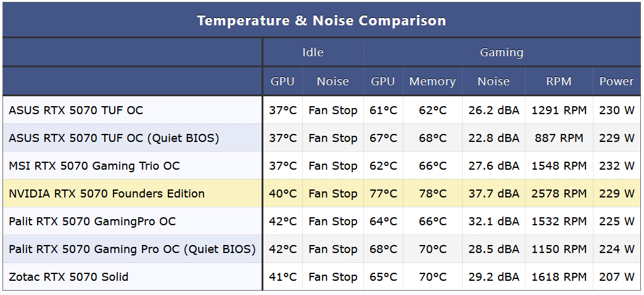Image resolution: width=644 pixels, height=295 pixels.
Task: Click the Temperature & Noise Comparison title
Action: (321, 20)
